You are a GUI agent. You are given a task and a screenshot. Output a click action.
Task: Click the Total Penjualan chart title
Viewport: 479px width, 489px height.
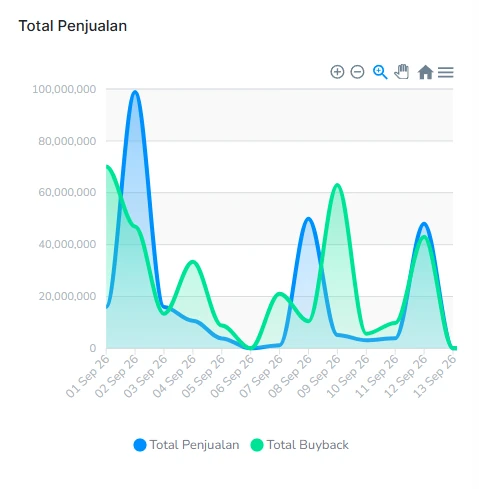73,26
